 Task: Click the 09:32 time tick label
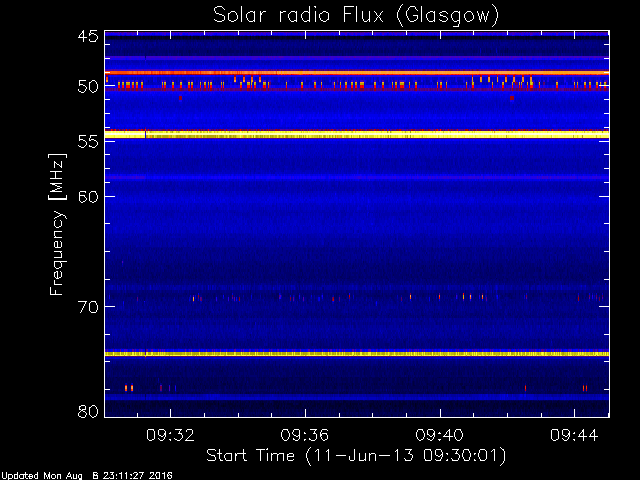pyautogui.click(x=170, y=435)
